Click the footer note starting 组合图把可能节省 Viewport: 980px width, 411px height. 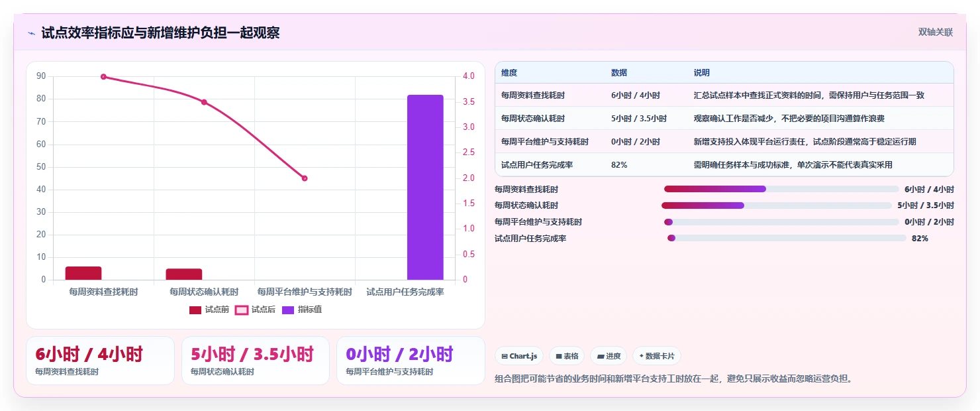tap(673, 379)
